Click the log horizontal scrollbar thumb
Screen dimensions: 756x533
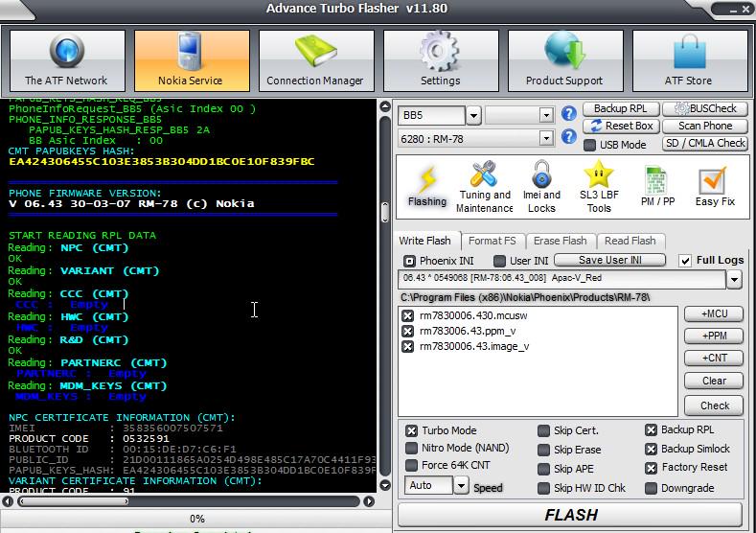(73, 501)
